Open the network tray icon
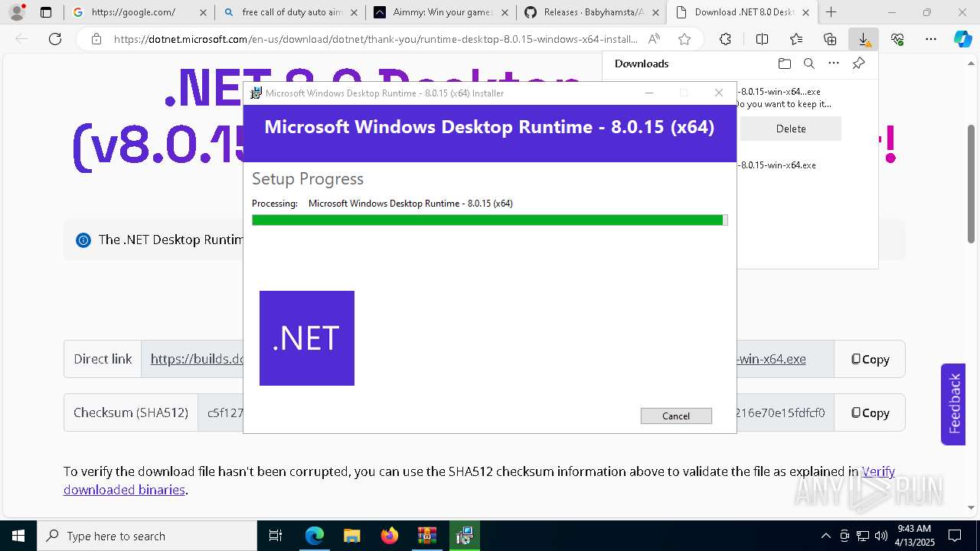This screenshot has height=551, width=980. point(863,536)
